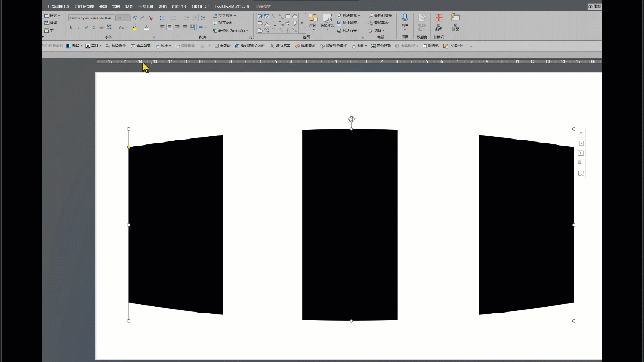Justify text alignment
This screenshot has height=362, width=644.
pyautogui.click(x=185, y=27)
